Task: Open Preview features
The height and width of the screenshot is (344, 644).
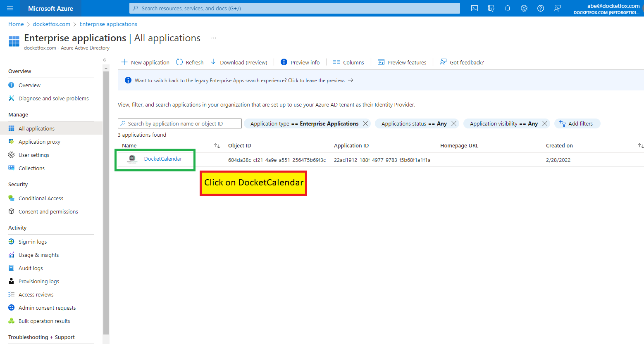Action: [x=401, y=62]
